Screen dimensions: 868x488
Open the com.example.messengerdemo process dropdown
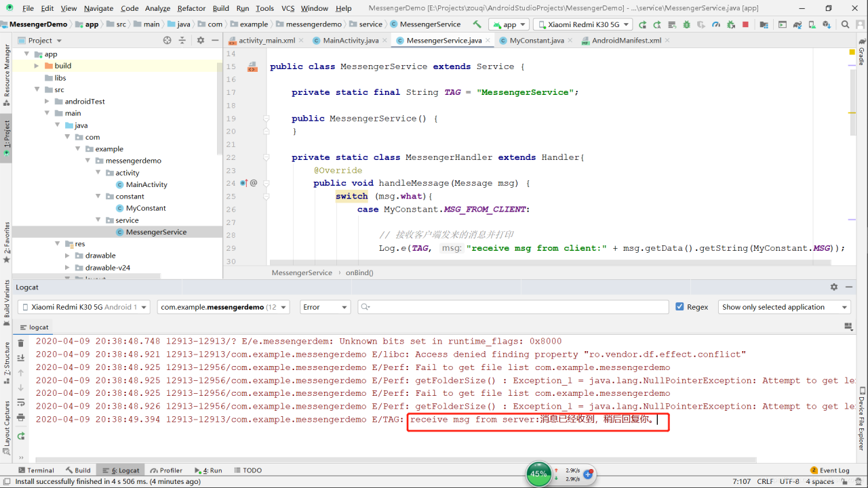(x=223, y=307)
